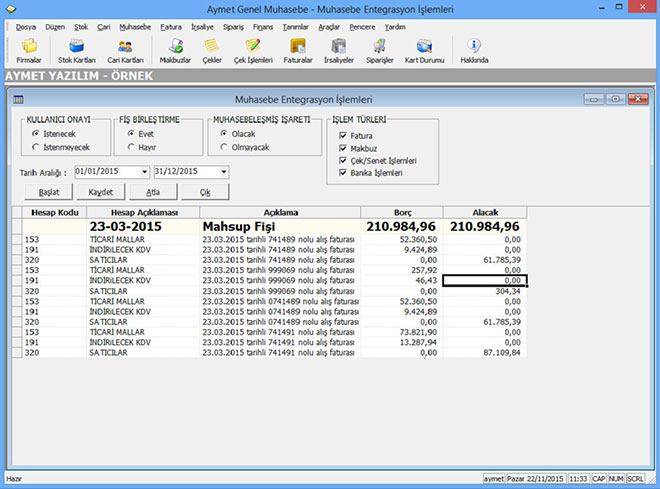Uncheck the Fatura checkbox
The width and height of the screenshot is (660, 489).
pyautogui.click(x=343, y=136)
